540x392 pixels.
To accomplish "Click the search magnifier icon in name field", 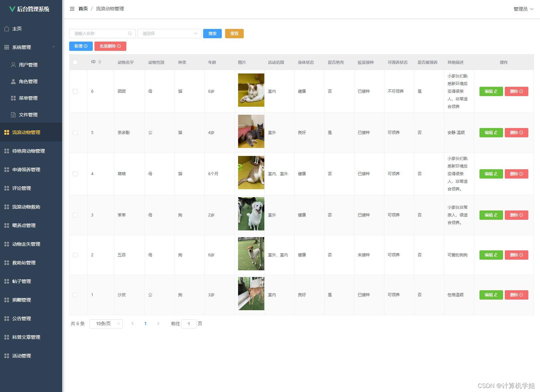I will click(130, 34).
